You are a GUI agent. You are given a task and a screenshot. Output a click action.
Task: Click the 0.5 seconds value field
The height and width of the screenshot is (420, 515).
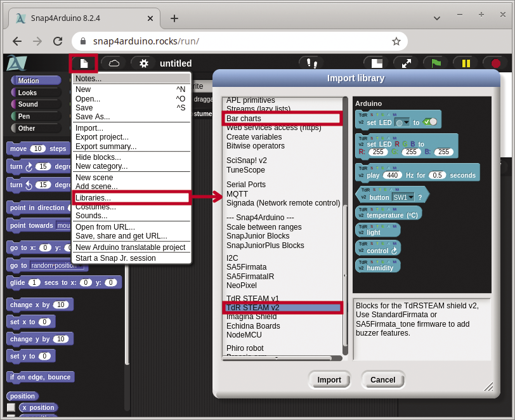pos(437,175)
